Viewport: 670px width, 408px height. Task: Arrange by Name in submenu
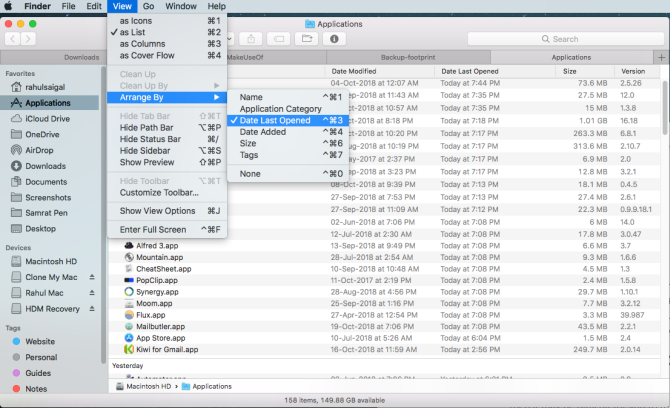point(288,97)
